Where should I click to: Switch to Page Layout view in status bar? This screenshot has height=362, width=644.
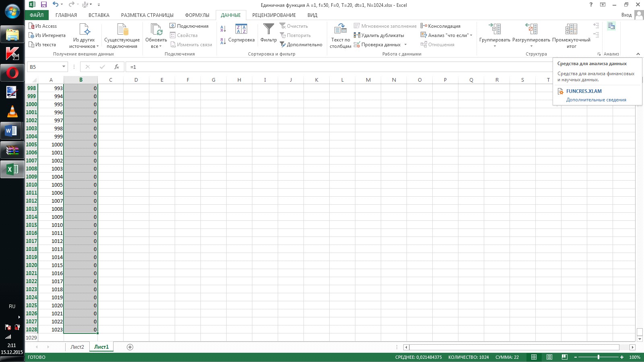[x=549, y=357]
